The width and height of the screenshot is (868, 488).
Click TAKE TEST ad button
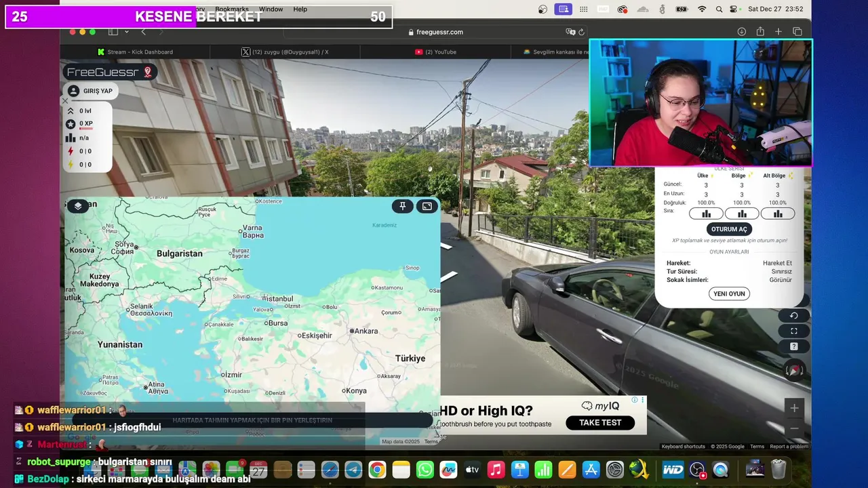point(600,422)
